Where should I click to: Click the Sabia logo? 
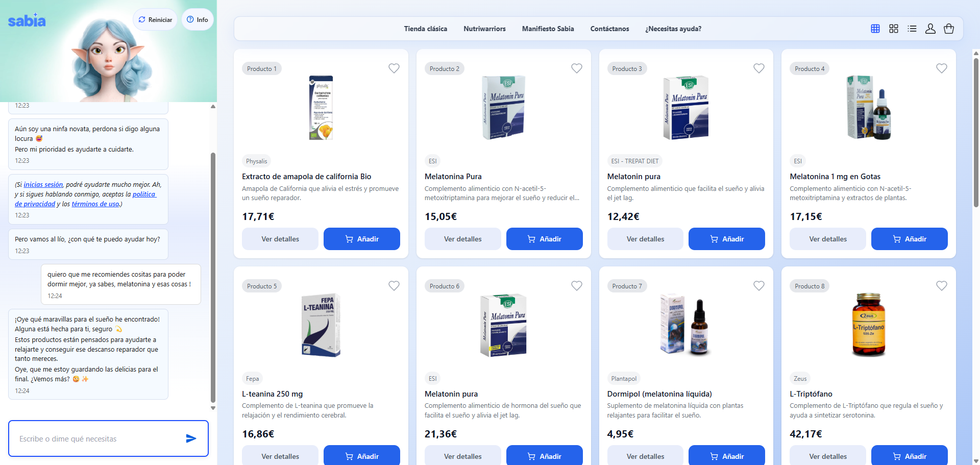[27, 20]
